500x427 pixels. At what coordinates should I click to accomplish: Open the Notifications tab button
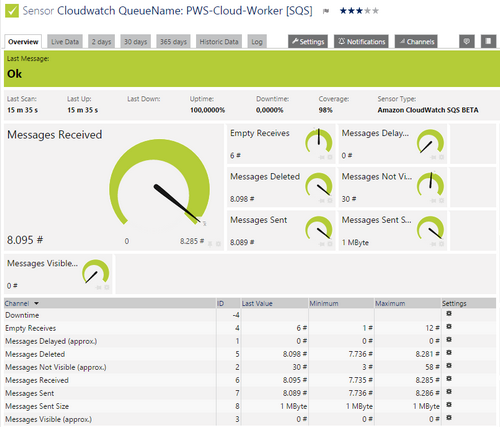361,41
